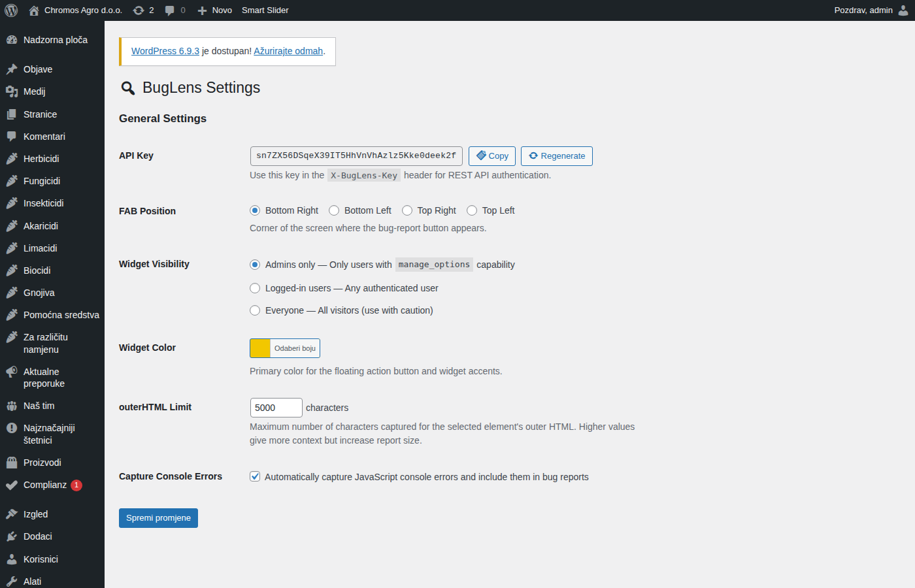The image size is (915, 588).
Task: Open Smart Slider in admin bar
Action: pos(265,10)
